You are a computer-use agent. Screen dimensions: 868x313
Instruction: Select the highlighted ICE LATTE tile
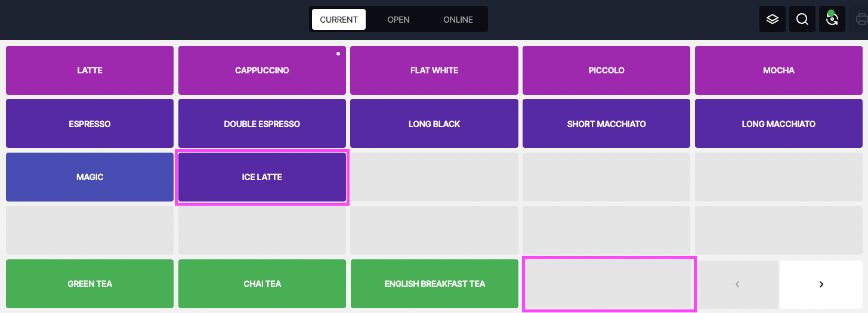pyautogui.click(x=262, y=177)
